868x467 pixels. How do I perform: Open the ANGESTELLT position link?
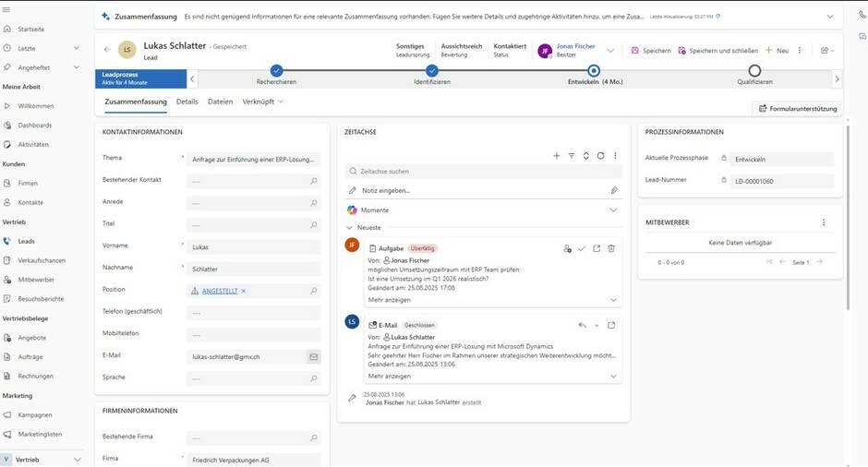[x=219, y=291]
